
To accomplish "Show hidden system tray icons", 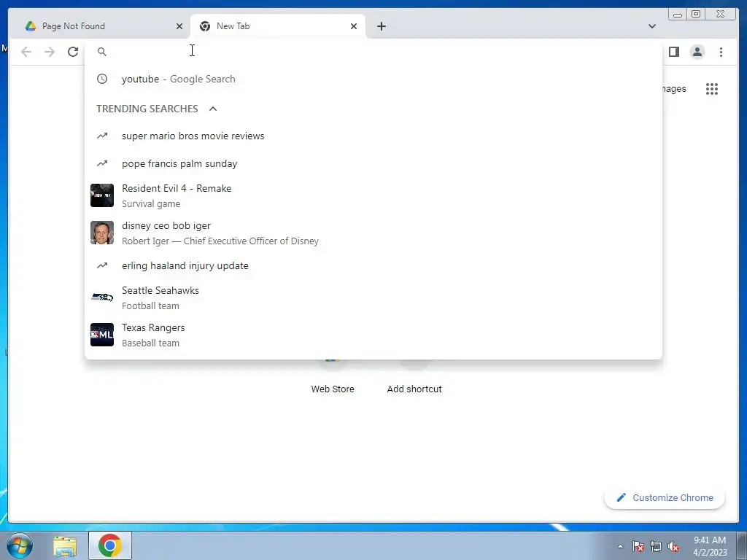I will point(620,546).
